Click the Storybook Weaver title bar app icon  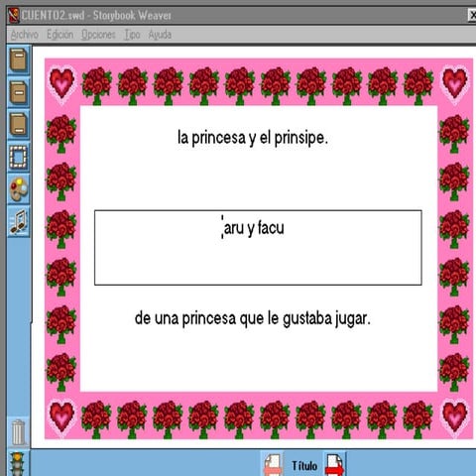pyautogui.click(x=14, y=16)
